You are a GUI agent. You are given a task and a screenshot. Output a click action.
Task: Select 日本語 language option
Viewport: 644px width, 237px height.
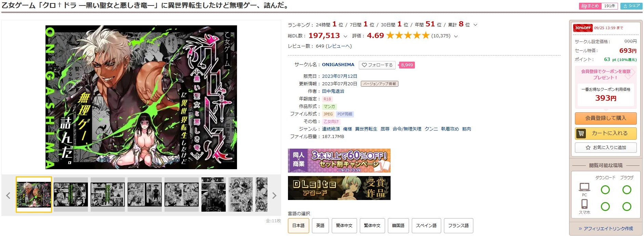pyautogui.click(x=298, y=226)
